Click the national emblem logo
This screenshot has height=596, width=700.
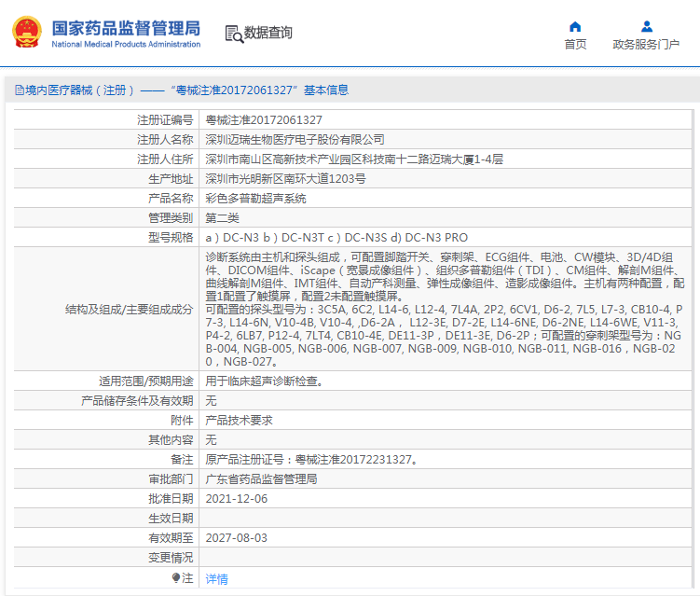(26, 33)
